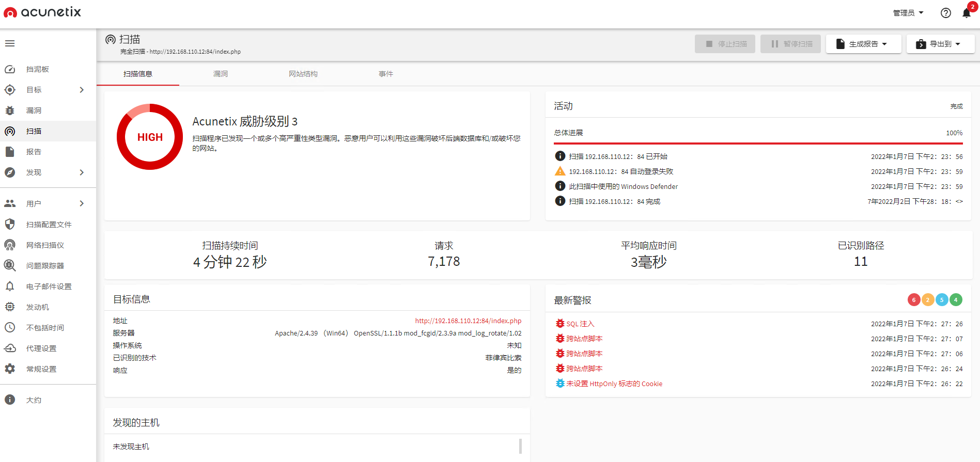
Task: Open 网络扫描仪 fingerprint icon
Action: click(10, 245)
